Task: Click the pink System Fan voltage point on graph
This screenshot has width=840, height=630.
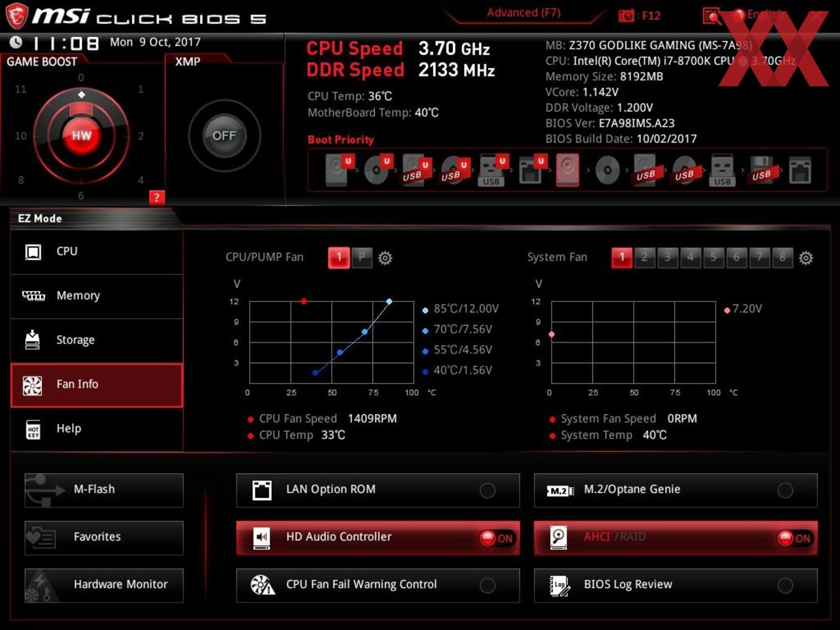Action: coord(552,335)
